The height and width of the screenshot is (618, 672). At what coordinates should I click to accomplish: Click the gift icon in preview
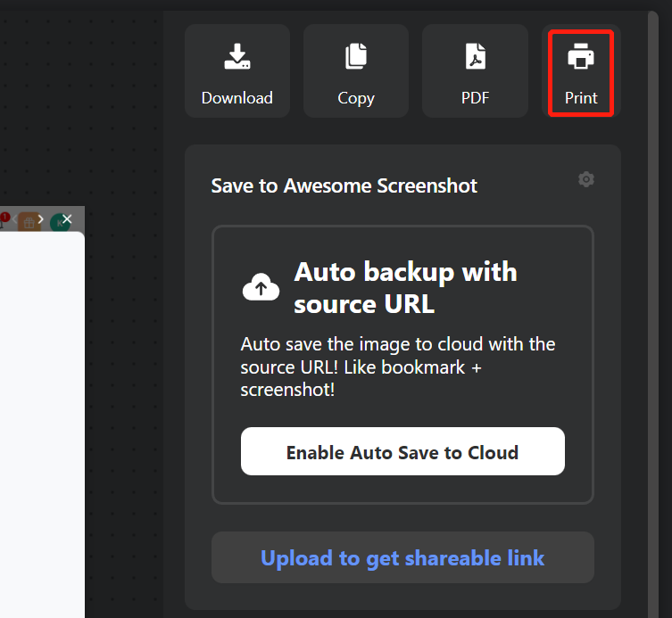pos(29,222)
